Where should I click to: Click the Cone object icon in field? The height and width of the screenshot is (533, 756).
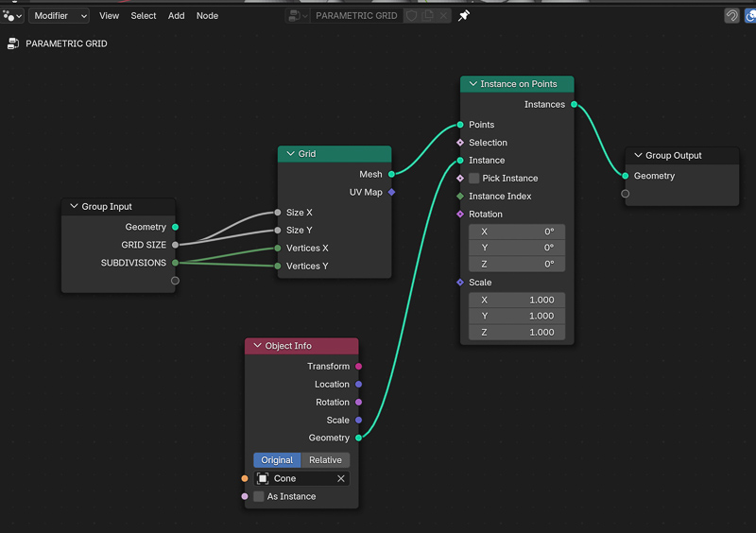pos(264,479)
